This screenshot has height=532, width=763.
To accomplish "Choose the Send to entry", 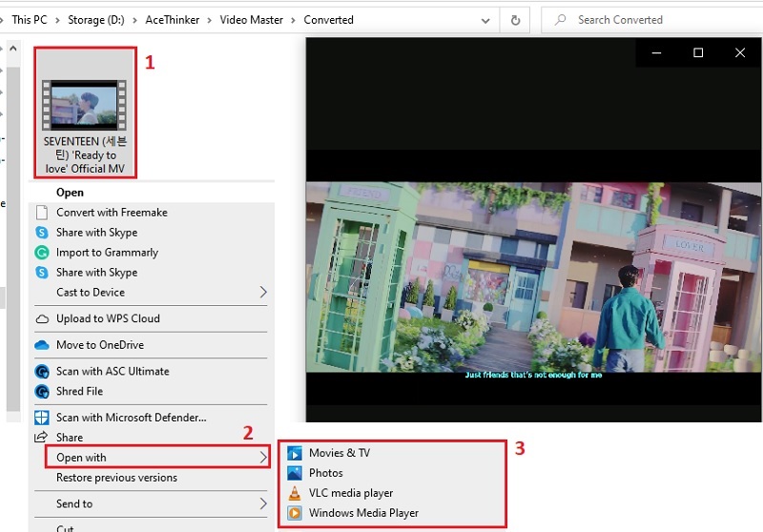I will [152, 503].
